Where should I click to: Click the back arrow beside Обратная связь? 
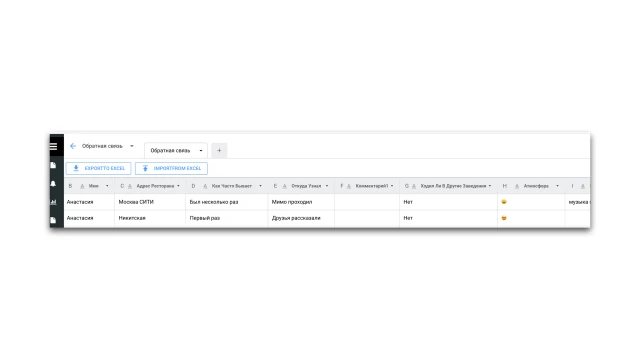point(73,146)
